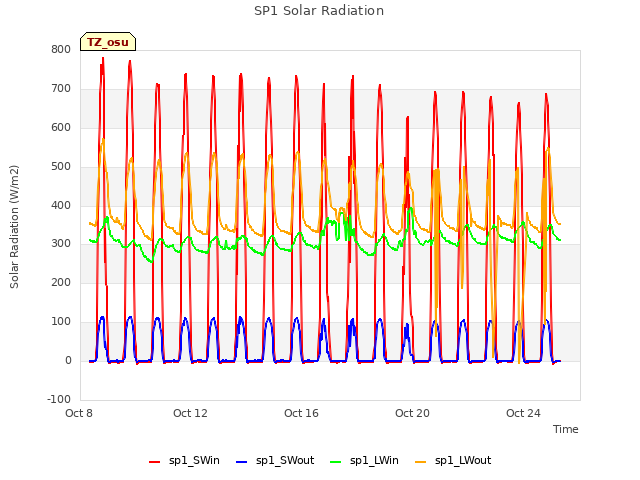640x480 pixels.
Task: Click the 300 y-axis tick label
Action: point(61,244)
